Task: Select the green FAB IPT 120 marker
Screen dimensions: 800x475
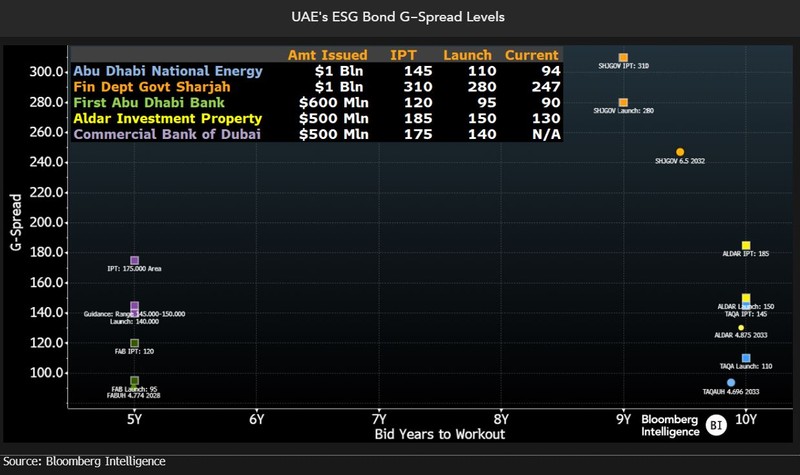Action: (x=134, y=343)
